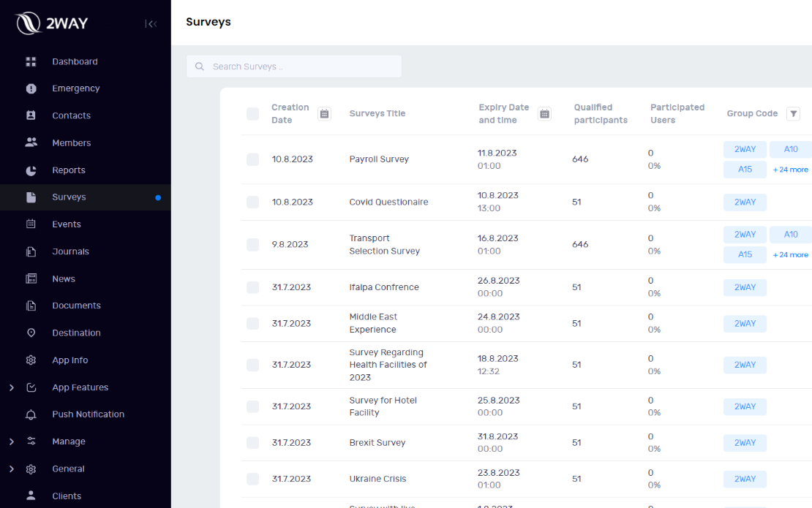Open the Expiry Date calendar picker
Image resolution: width=812 pixels, height=508 pixels.
[x=544, y=113]
